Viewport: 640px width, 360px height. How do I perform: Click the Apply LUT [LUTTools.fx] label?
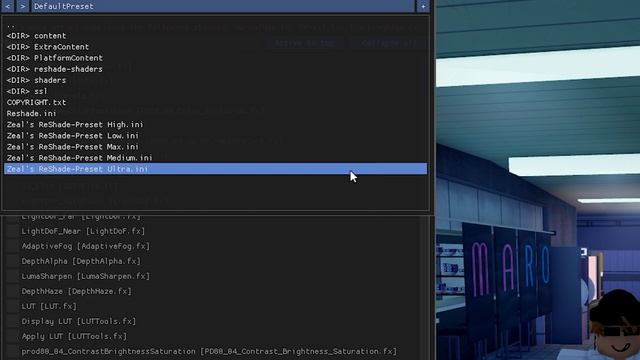(74, 336)
